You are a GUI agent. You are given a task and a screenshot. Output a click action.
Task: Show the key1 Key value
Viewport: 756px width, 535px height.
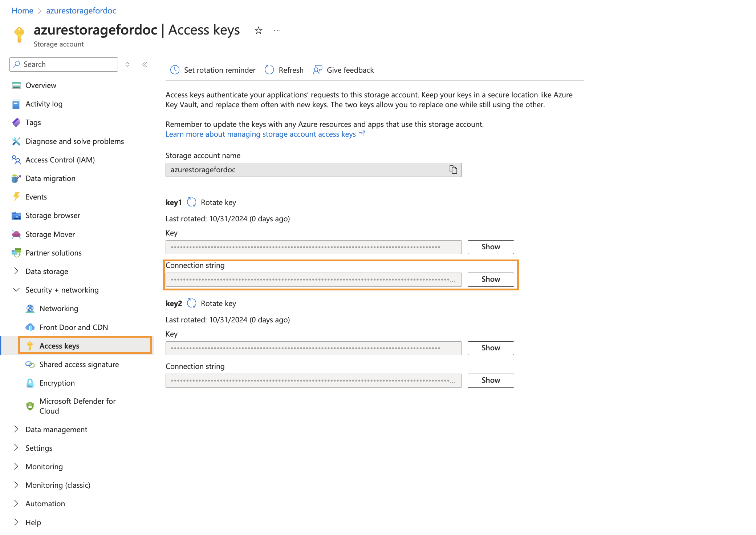click(490, 247)
